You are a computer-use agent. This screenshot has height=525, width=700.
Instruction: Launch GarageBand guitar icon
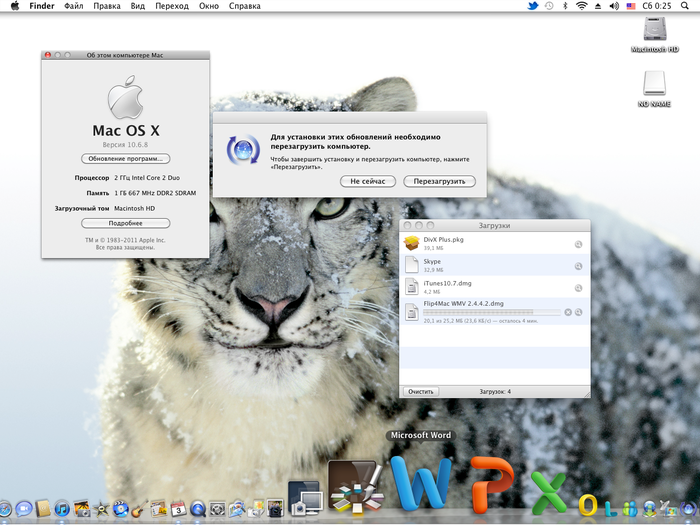point(140,508)
